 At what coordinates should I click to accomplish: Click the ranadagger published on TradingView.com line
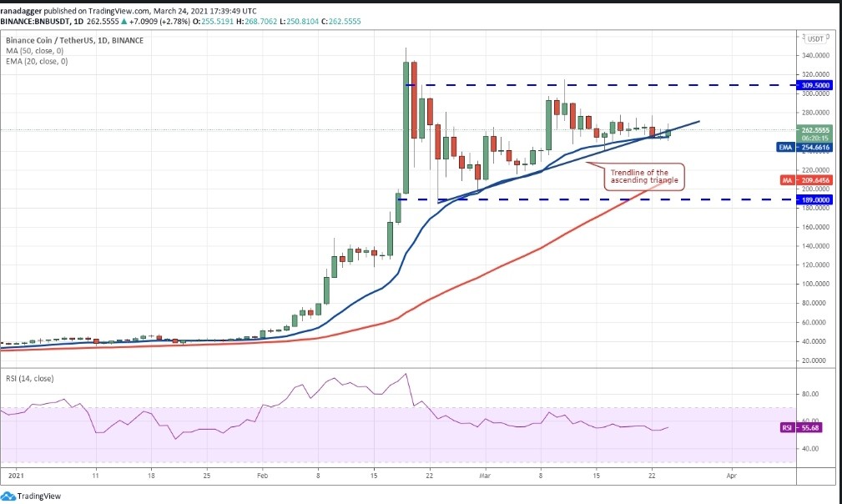[129, 11]
